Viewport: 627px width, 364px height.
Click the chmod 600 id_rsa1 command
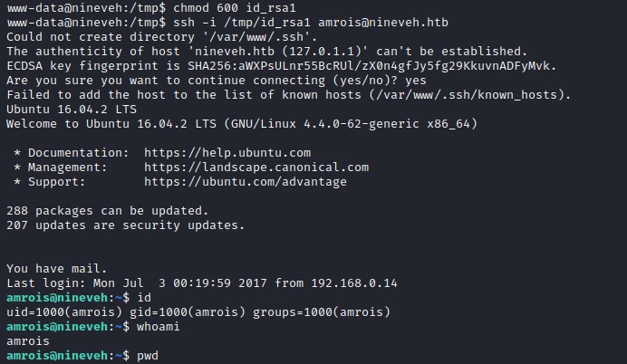(x=235, y=7)
